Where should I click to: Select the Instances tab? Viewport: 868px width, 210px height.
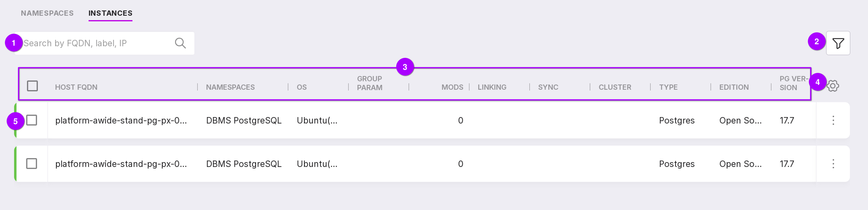(x=110, y=13)
